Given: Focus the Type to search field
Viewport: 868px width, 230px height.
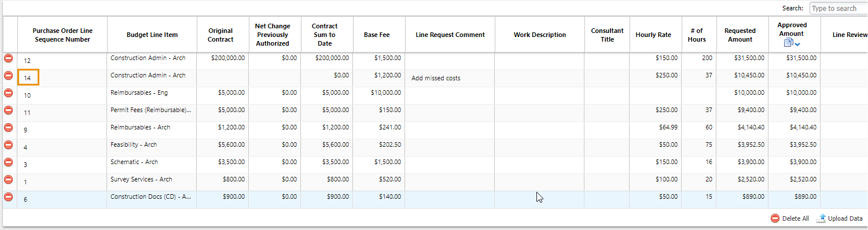Looking at the screenshot, I should (x=838, y=8).
